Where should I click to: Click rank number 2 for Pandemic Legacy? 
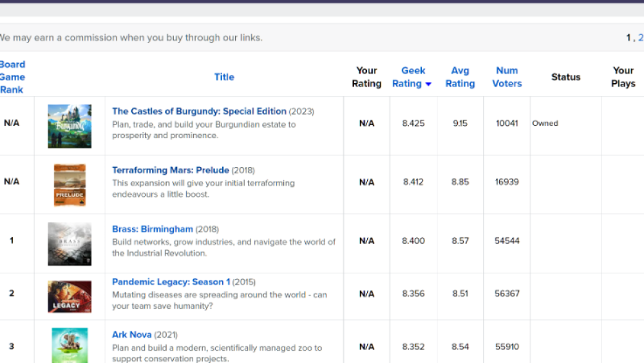coord(12,293)
